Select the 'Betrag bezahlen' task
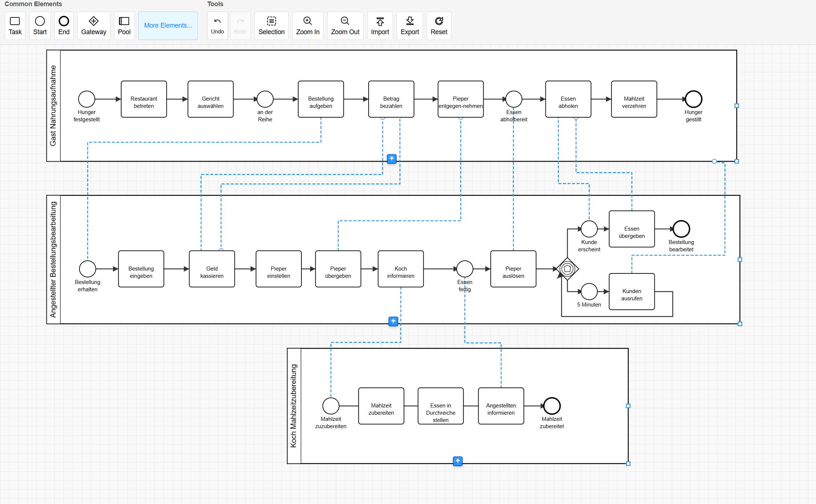This screenshot has height=504, width=816. click(x=391, y=99)
